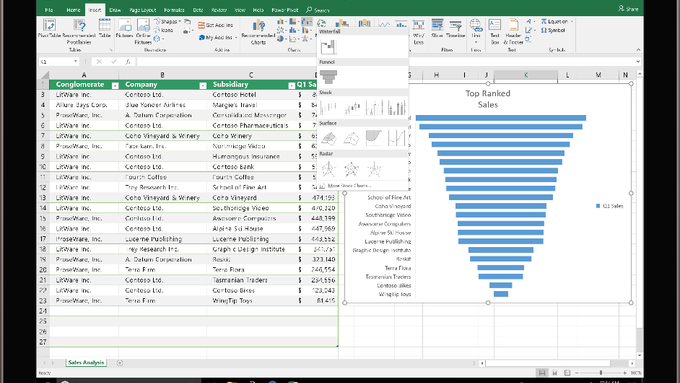Insert a Slicer from the Filters group
Viewport: 680px width, 383px height.
pos(437,29)
